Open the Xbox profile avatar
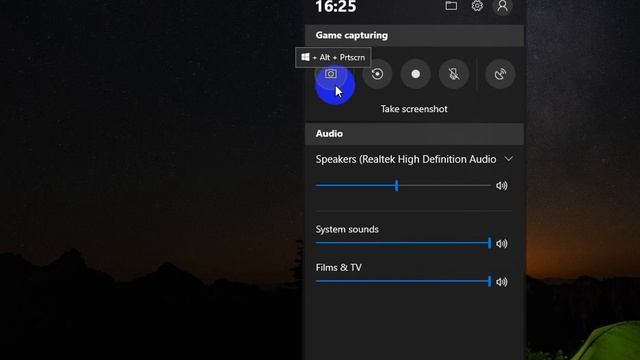This screenshot has height=360, width=640. coord(502,6)
